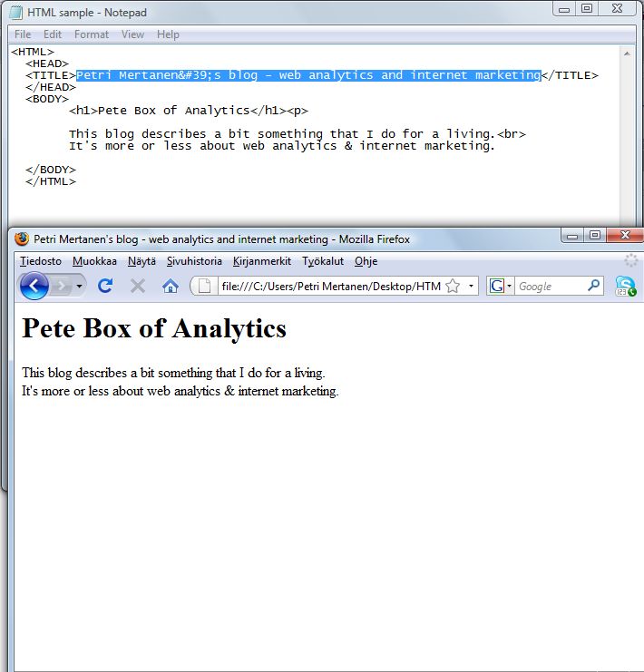Click the Firefox Forward arrow button

(62, 286)
